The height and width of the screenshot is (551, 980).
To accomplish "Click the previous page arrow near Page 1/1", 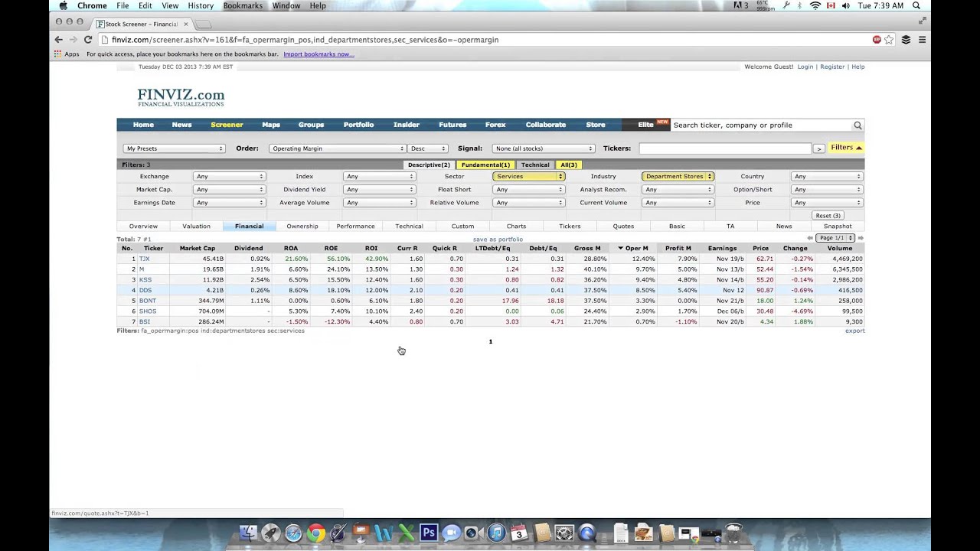I will pos(810,239).
